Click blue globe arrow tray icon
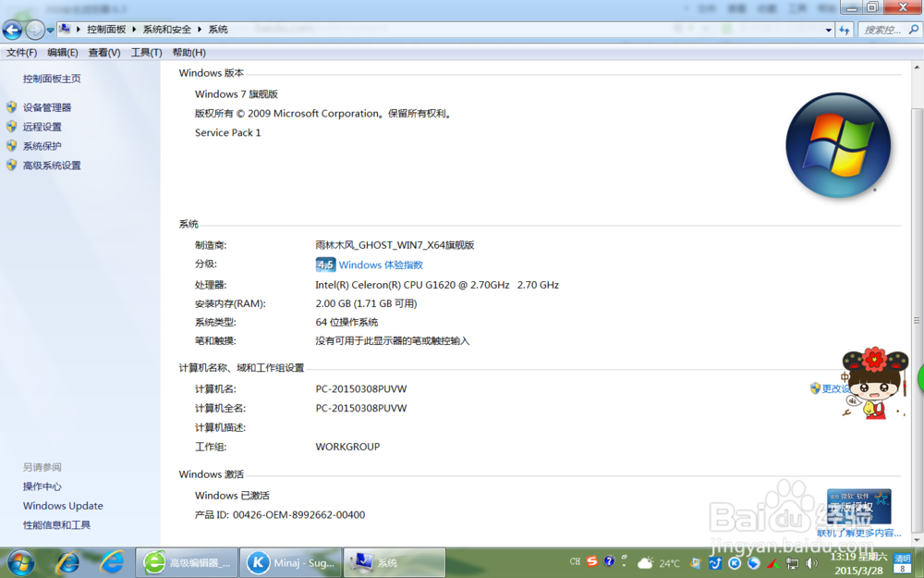Image resolution: width=924 pixels, height=578 pixels. click(x=754, y=563)
